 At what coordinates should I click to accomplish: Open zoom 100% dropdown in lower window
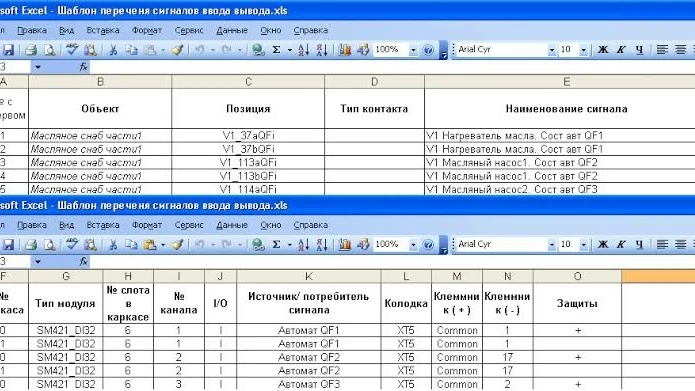click(413, 244)
